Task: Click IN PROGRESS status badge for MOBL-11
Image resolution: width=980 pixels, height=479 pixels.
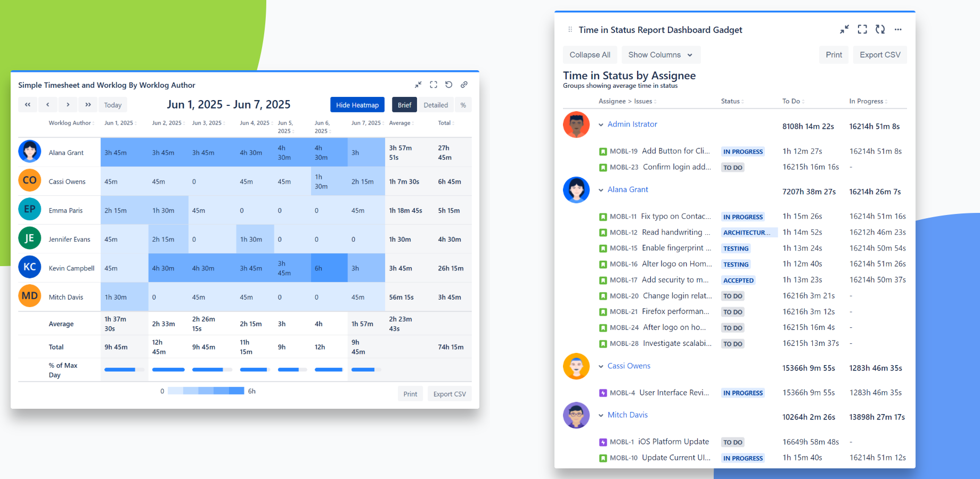Action: click(x=743, y=217)
